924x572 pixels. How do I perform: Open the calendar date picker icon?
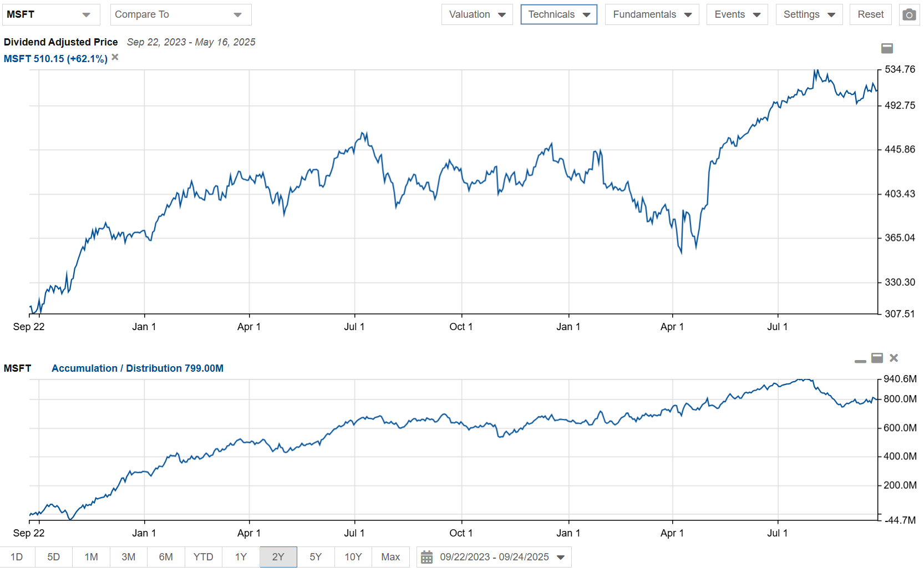pos(427,557)
